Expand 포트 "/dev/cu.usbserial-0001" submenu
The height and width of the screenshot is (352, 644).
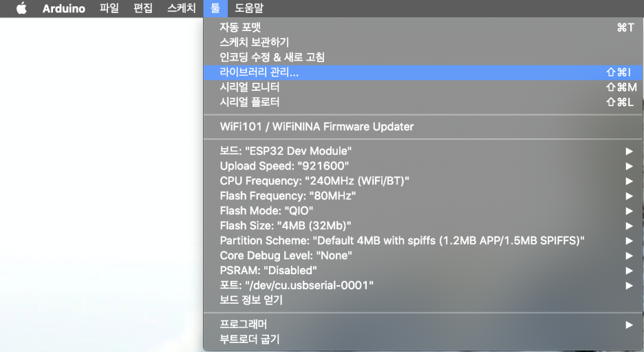click(423, 285)
